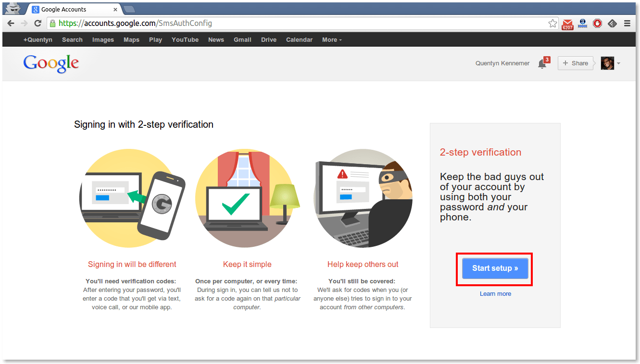Click the Start setup button
Screen dimensions: 640x364
pyautogui.click(x=495, y=268)
